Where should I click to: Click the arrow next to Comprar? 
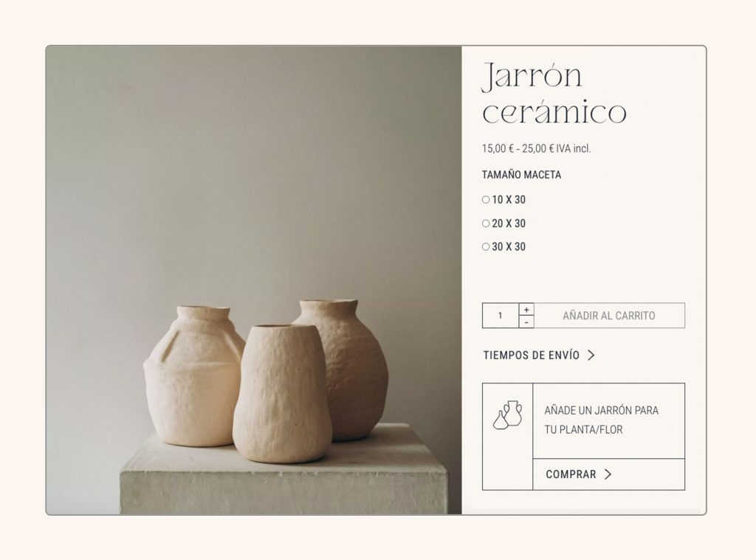(x=608, y=474)
